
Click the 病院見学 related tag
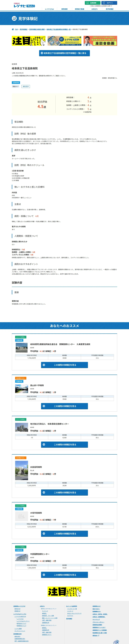coord(26,87)
